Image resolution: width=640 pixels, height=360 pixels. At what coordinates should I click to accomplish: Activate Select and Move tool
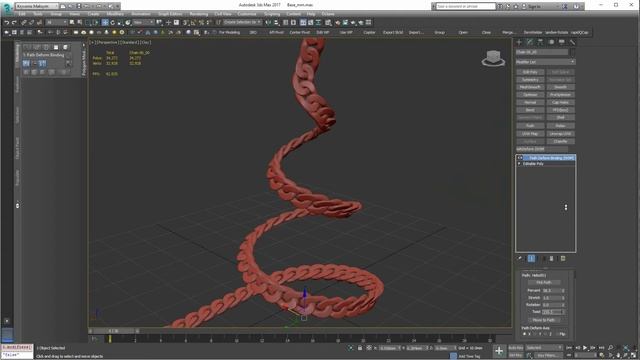coord(104,22)
